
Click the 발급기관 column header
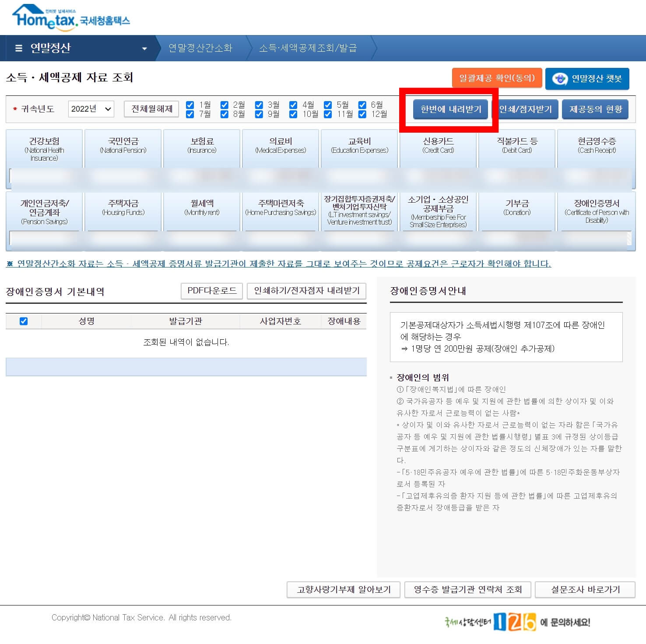(x=186, y=321)
